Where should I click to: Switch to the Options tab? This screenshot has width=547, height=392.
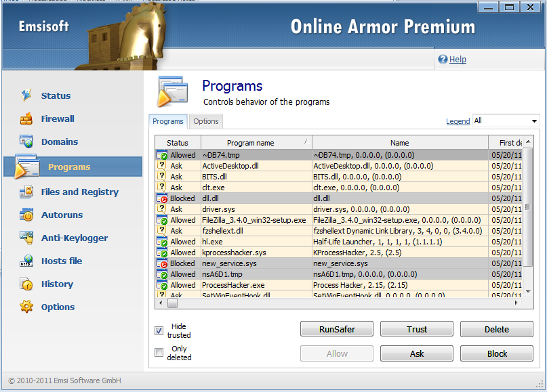tap(206, 121)
